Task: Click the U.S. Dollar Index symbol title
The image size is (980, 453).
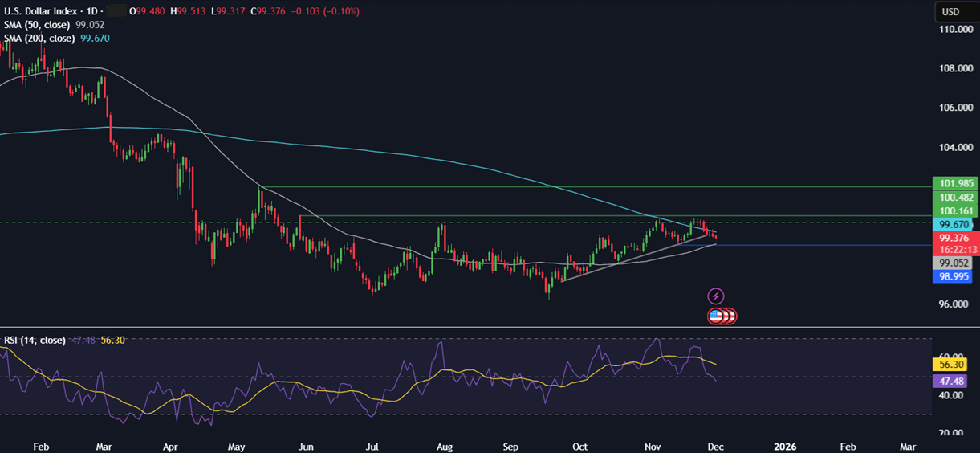Action: [40, 12]
